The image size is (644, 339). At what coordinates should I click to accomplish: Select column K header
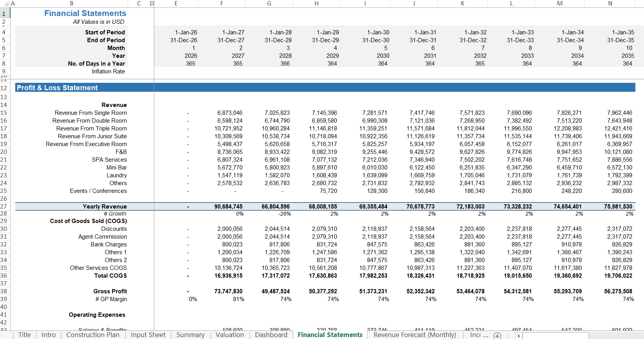pos(462,4)
